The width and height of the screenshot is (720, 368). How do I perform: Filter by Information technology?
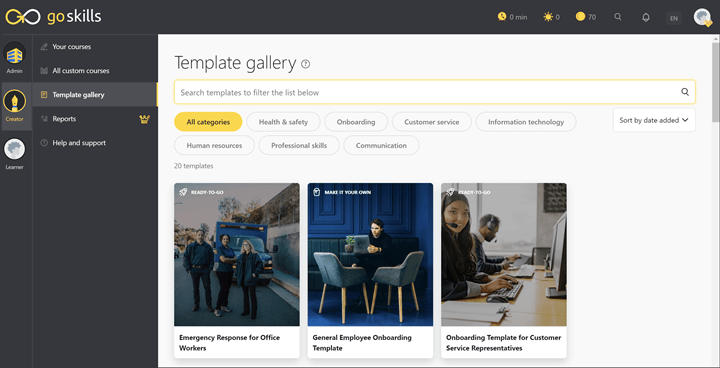pos(526,122)
